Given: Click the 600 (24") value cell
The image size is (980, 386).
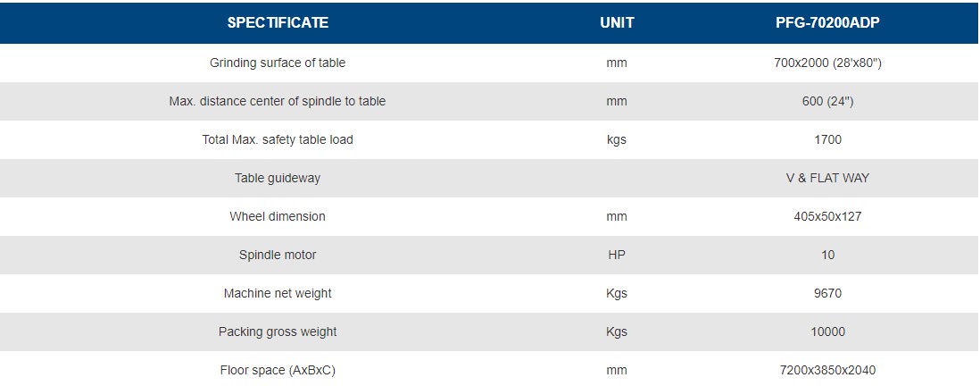Looking at the screenshot, I should coord(827,101).
